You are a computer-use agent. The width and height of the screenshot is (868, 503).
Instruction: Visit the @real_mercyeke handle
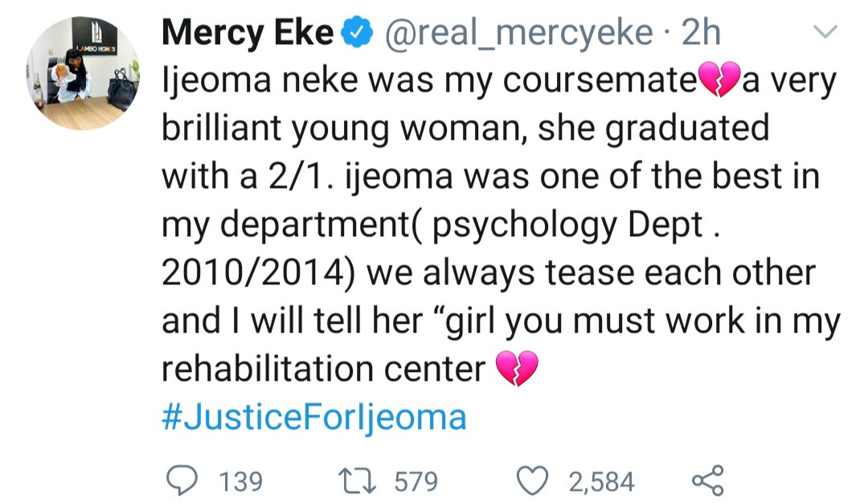point(518,33)
